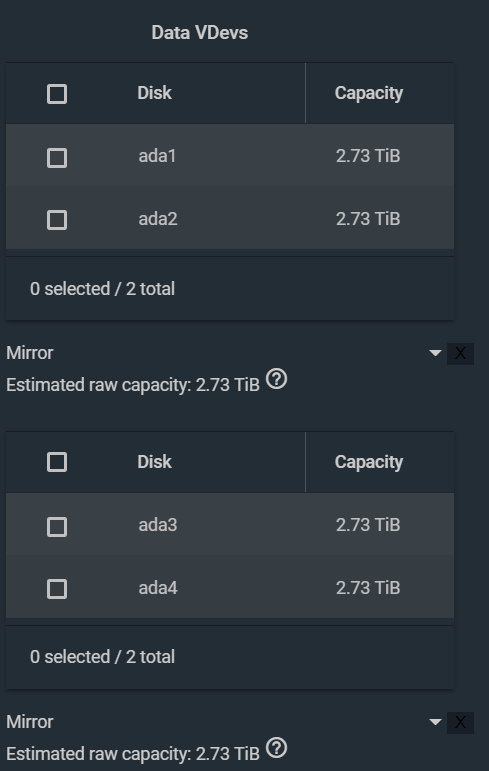
Task: Tick the ada3 disk checkbox
Action: coord(57,527)
